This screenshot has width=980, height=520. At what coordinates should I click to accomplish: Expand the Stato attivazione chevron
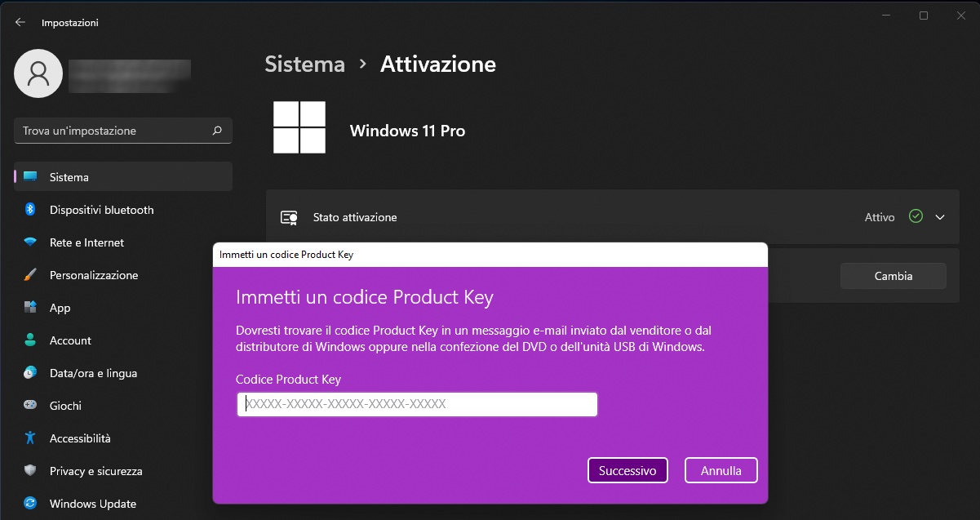coord(940,217)
